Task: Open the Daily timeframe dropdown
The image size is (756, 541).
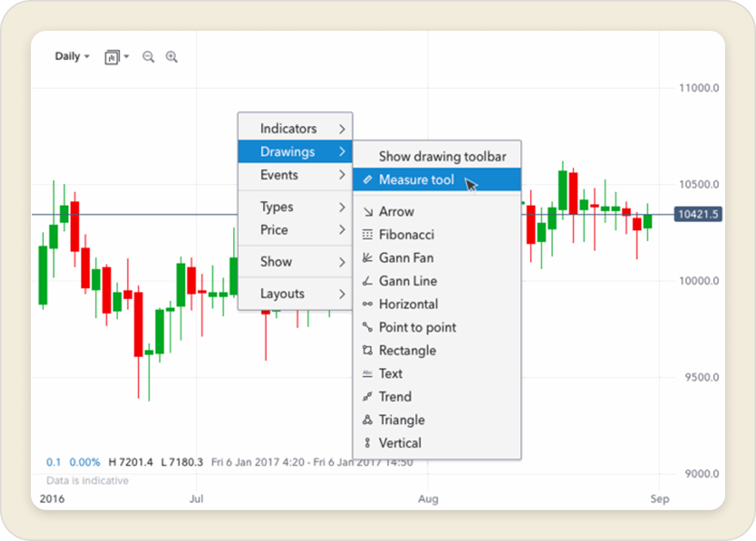Action: (73, 56)
